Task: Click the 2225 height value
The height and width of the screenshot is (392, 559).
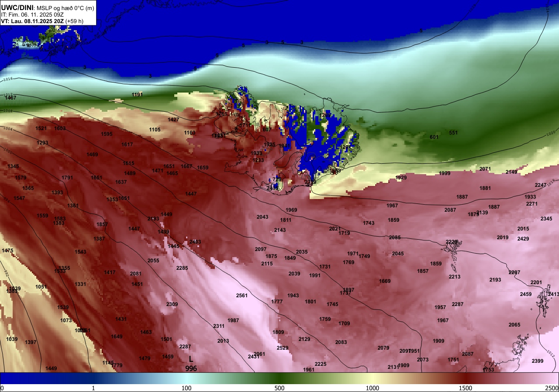Action: (321, 364)
